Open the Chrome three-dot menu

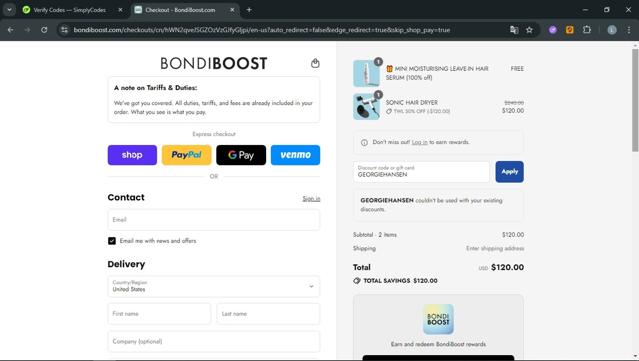(629, 30)
